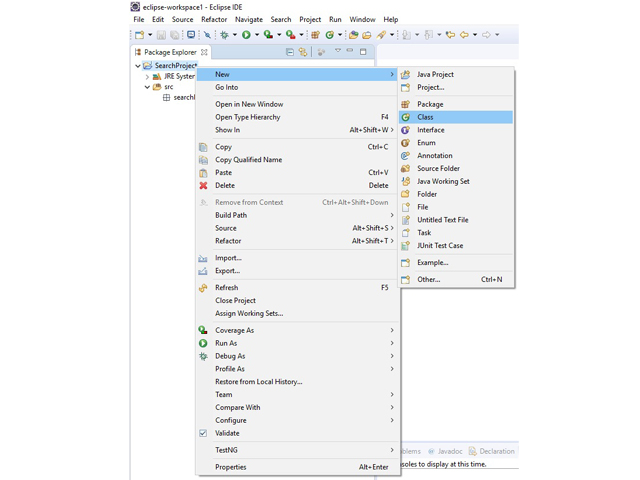Open the New wizard dropdown arrow
640x480 pixels.
pyautogui.click(x=150, y=35)
